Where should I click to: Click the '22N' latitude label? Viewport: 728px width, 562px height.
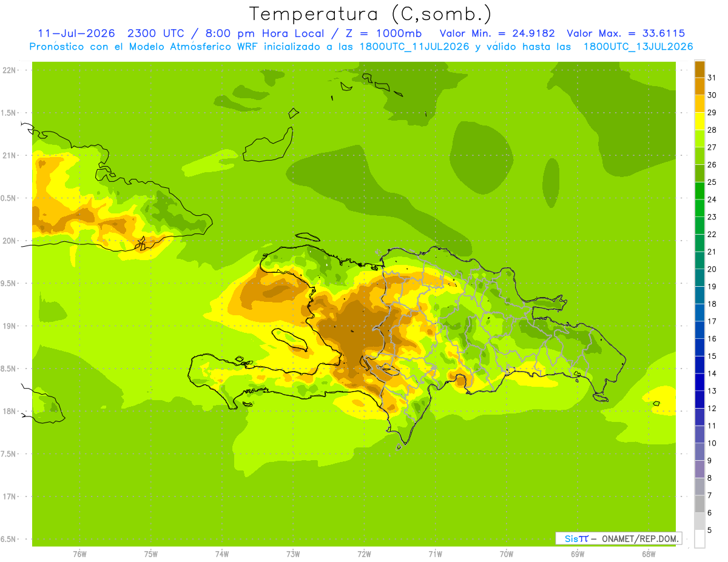click(x=10, y=70)
